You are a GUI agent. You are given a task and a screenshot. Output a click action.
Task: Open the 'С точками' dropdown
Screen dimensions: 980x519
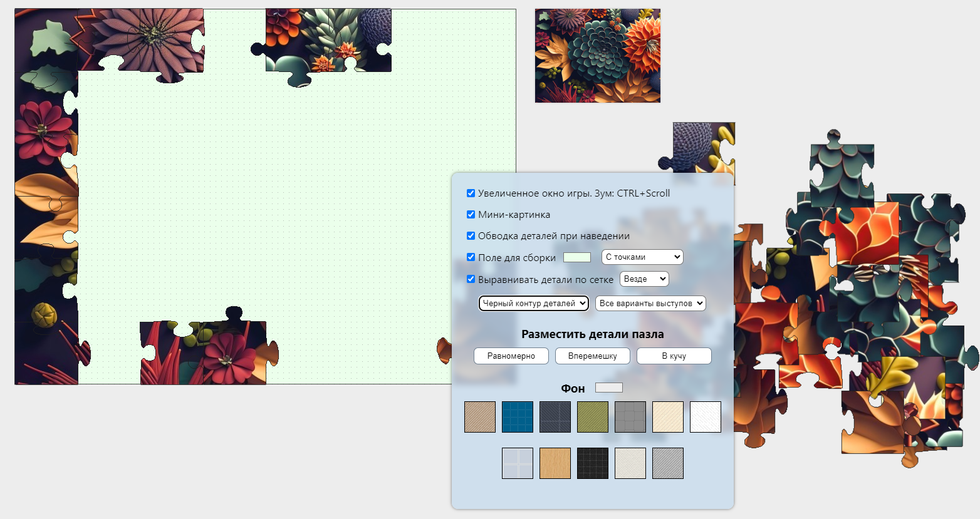(642, 257)
